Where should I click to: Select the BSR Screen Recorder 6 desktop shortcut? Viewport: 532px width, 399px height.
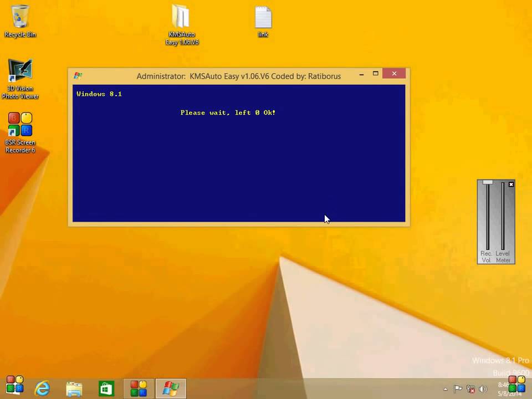pos(20,132)
